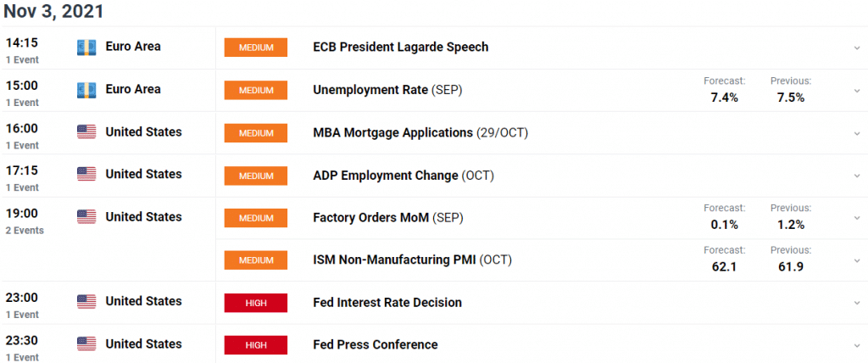Click the US flag icon at 17:15

tap(86, 174)
